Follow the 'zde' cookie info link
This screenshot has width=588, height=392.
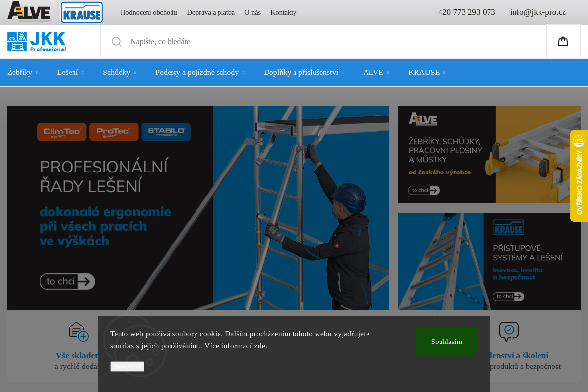260,346
